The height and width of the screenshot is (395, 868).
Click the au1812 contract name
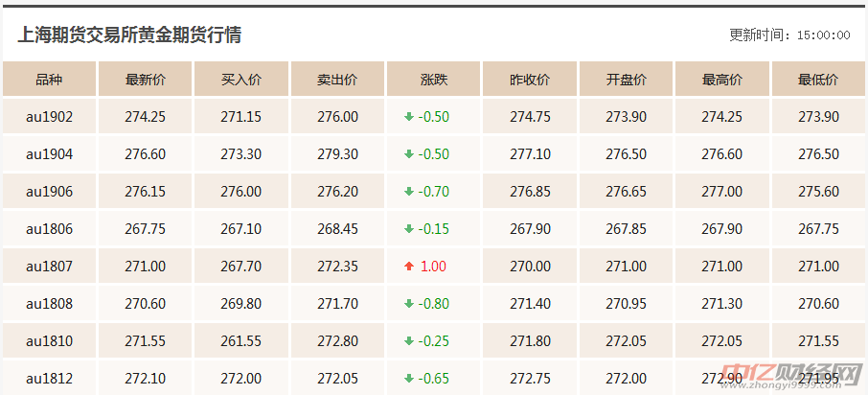49,379
